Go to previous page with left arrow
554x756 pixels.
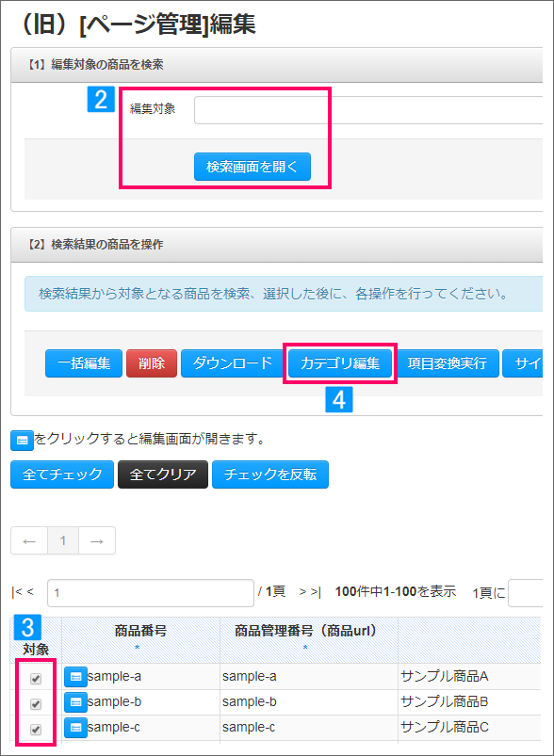click(x=29, y=541)
